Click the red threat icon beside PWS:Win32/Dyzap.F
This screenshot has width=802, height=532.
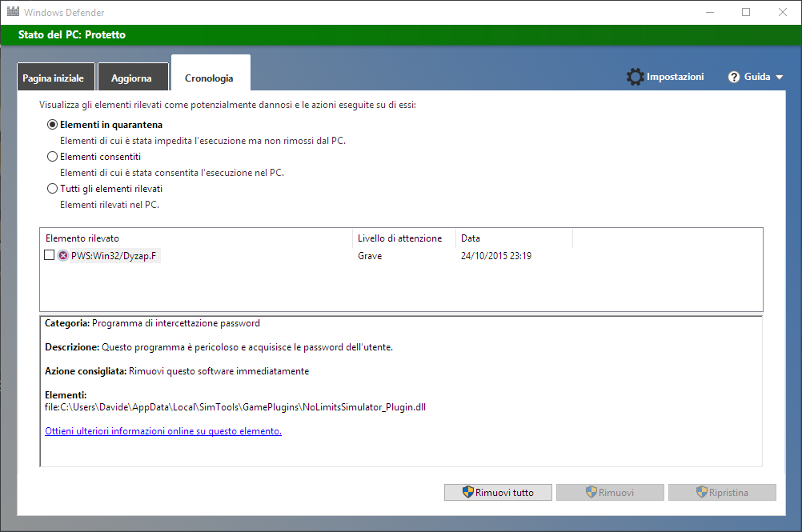[x=63, y=255]
